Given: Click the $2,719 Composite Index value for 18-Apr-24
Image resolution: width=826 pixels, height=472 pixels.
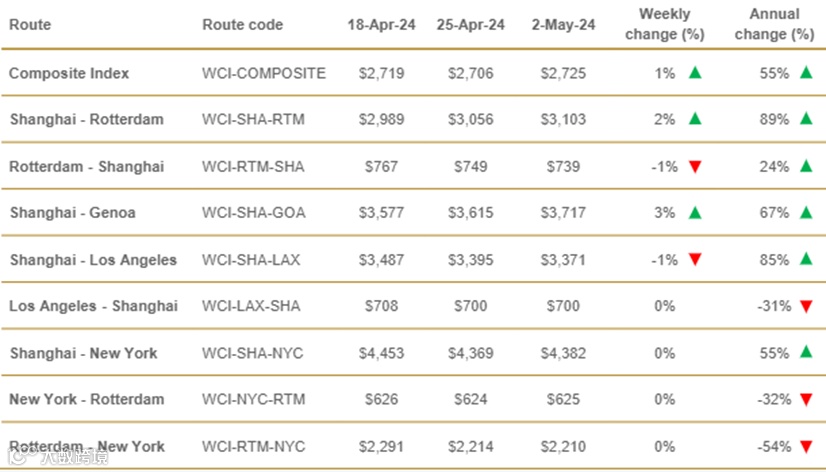Looking at the screenshot, I should (x=381, y=73).
